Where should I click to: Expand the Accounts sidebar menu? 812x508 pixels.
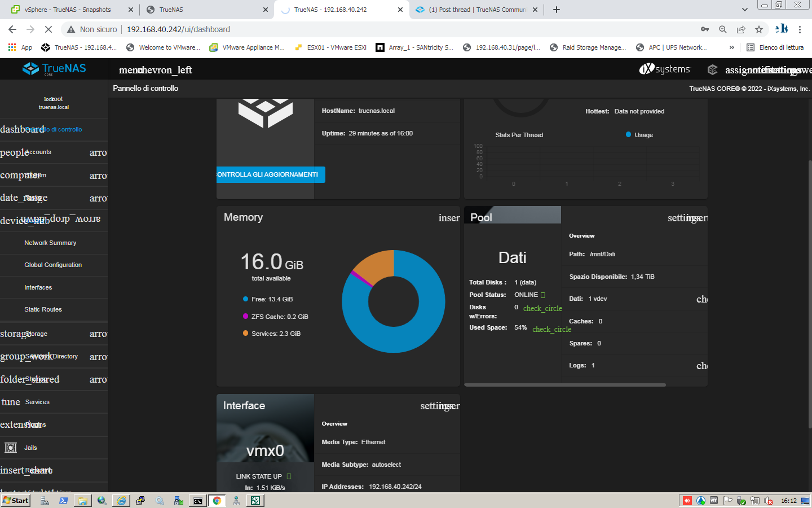click(98, 152)
